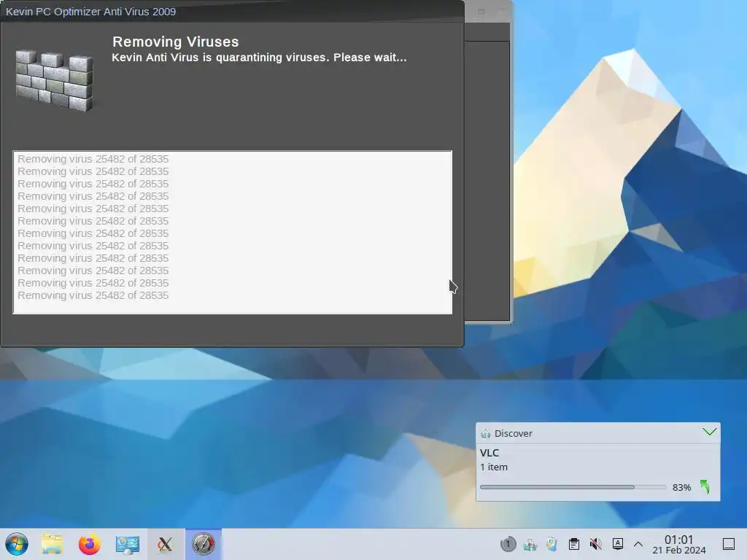Click the muted volume tray icon
The width and height of the screenshot is (747, 560).
click(595, 544)
